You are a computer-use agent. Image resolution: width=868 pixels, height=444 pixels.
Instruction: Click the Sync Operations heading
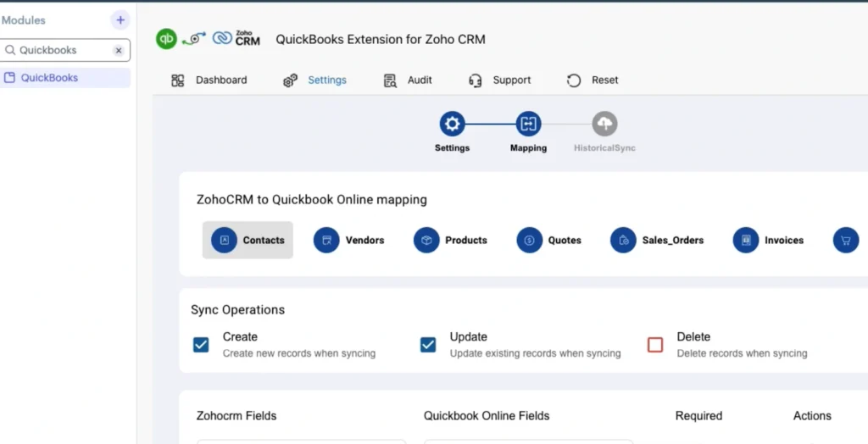tap(237, 310)
